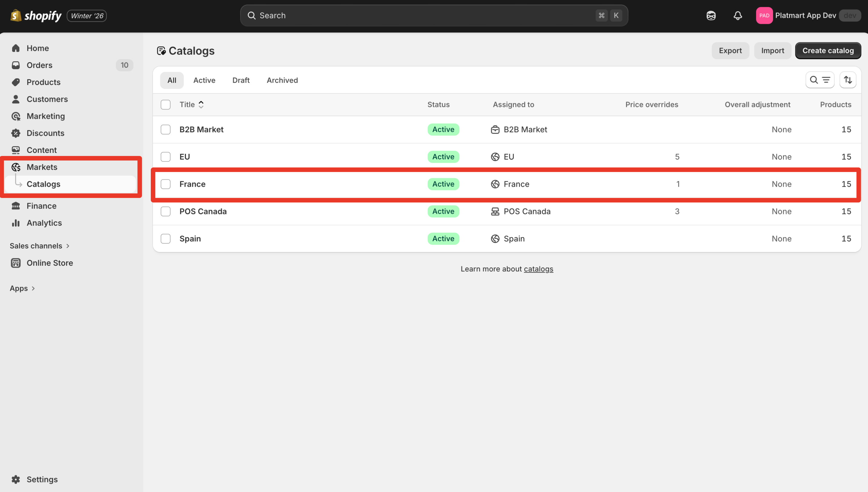Follow the catalogs help link

pyautogui.click(x=538, y=269)
